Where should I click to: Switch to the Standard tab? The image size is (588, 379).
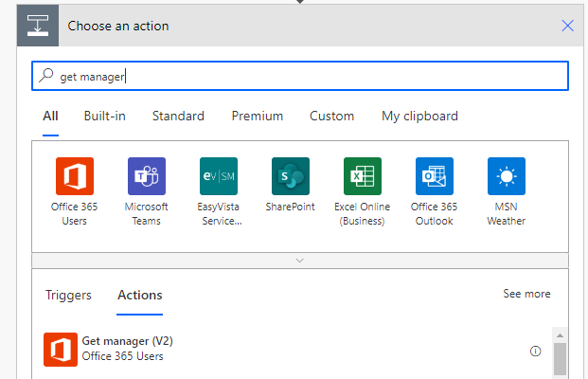[178, 116]
